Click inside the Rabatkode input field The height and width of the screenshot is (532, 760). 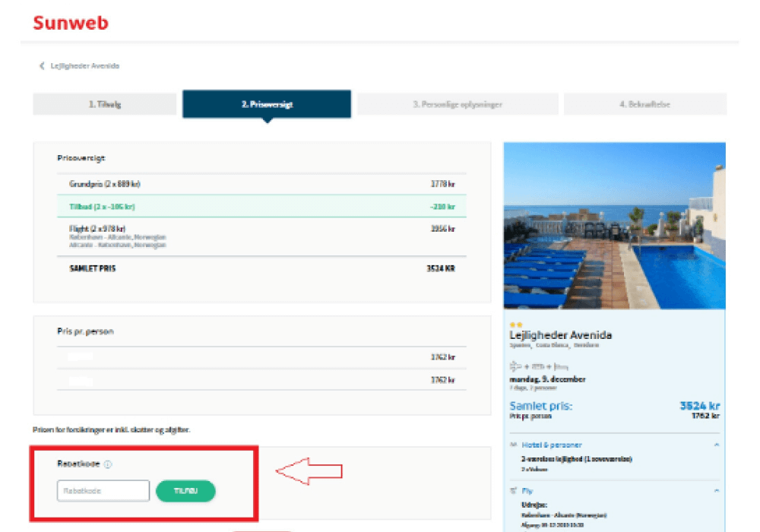click(x=103, y=491)
